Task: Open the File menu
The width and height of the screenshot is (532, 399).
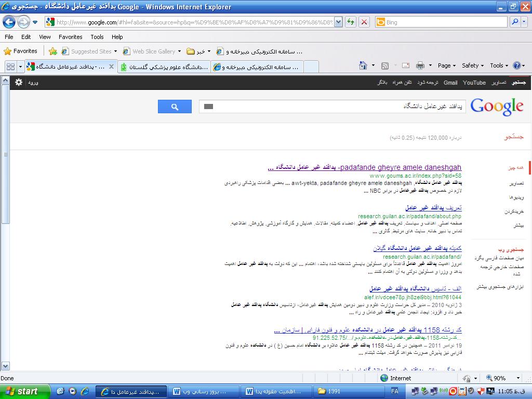Action: click(x=9, y=37)
